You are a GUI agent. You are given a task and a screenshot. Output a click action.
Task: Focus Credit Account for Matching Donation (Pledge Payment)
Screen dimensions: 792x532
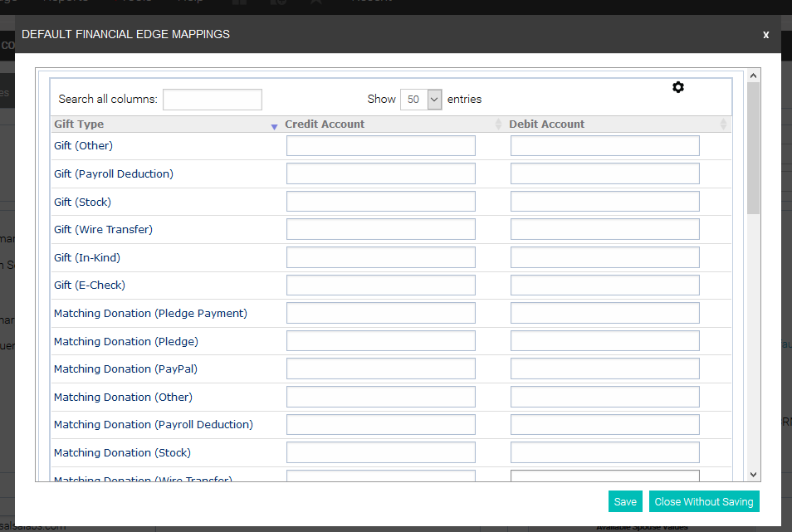click(381, 313)
